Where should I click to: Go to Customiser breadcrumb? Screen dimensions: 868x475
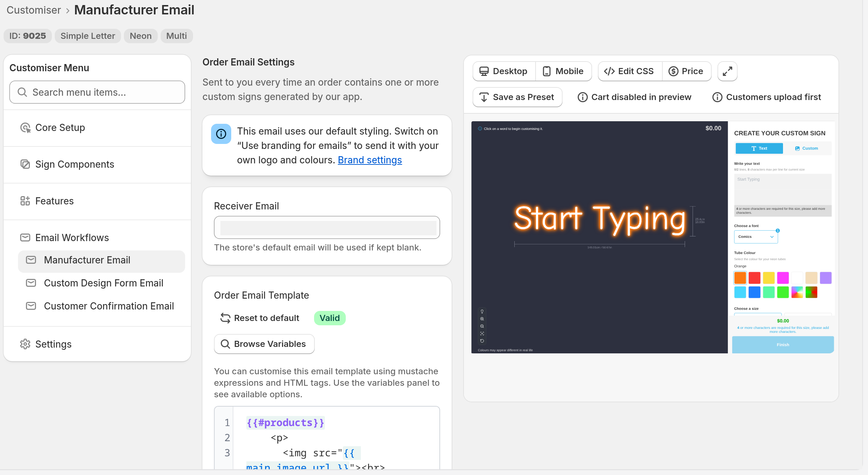coord(34,10)
